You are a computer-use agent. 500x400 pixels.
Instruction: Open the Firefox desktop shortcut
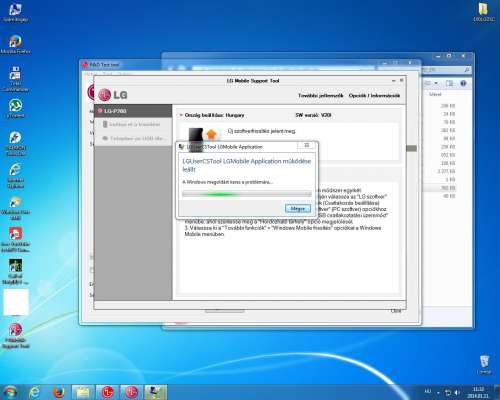point(15,44)
